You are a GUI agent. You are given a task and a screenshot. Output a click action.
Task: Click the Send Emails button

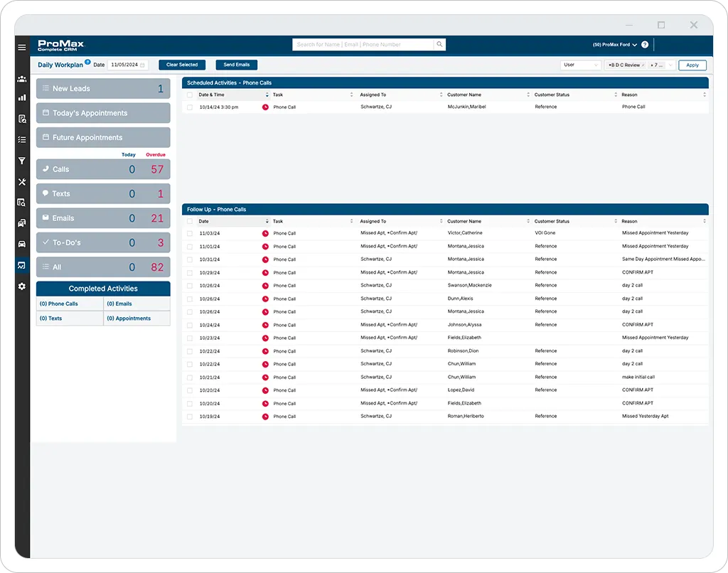(x=237, y=65)
